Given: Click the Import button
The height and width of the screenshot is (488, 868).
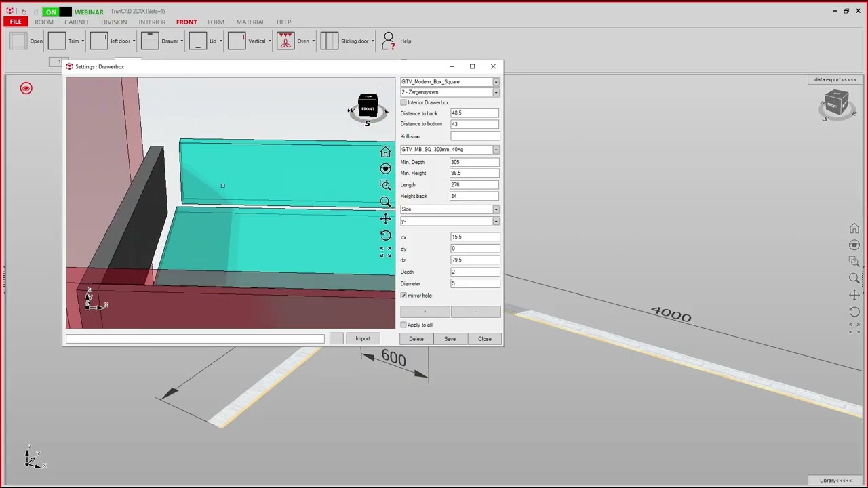Looking at the screenshot, I should point(363,338).
